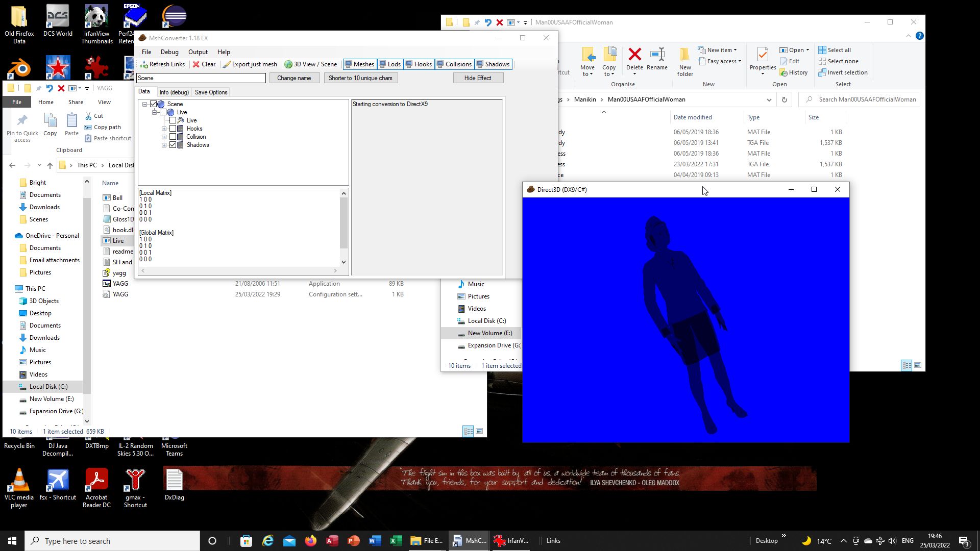Clear the MshConverter scene
The width and height of the screenshot is (980, 551).
(x=204, y=64)
